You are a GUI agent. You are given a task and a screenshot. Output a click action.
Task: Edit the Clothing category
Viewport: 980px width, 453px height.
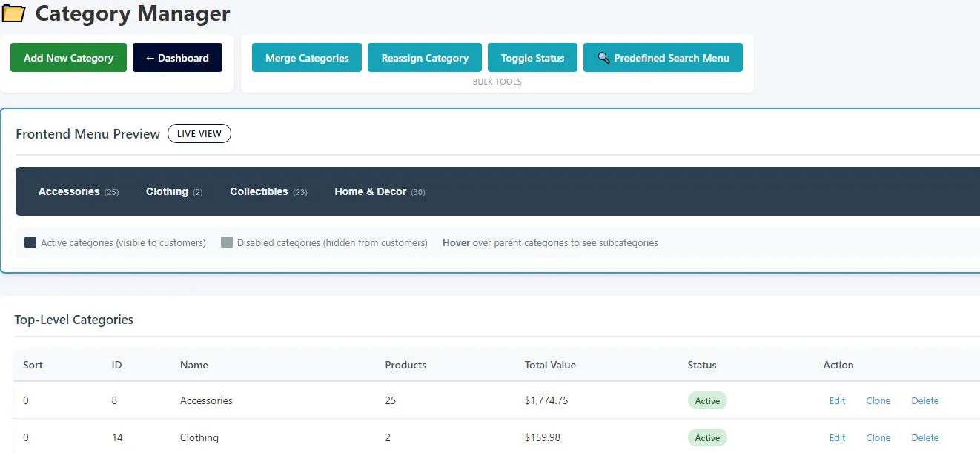[x=837, y=437]
